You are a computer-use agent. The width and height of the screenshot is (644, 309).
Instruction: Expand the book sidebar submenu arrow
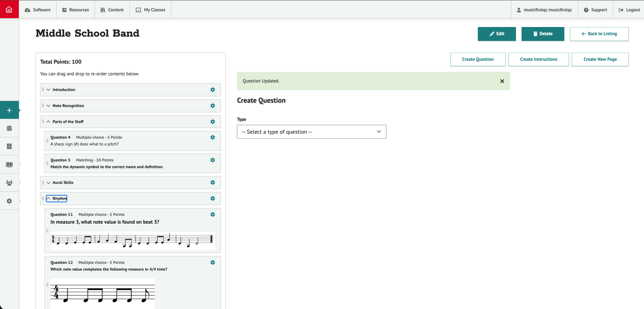click(x=20, y=165)
